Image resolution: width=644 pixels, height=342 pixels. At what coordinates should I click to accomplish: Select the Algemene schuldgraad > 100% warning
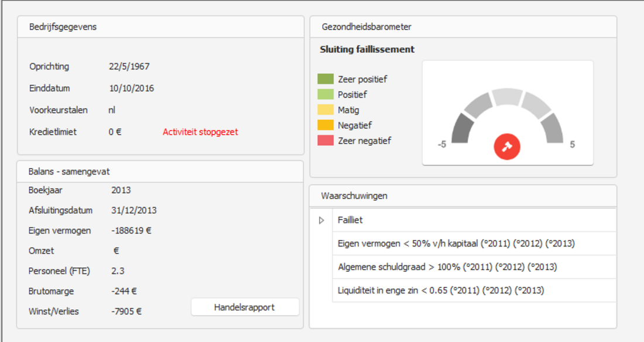447,267
